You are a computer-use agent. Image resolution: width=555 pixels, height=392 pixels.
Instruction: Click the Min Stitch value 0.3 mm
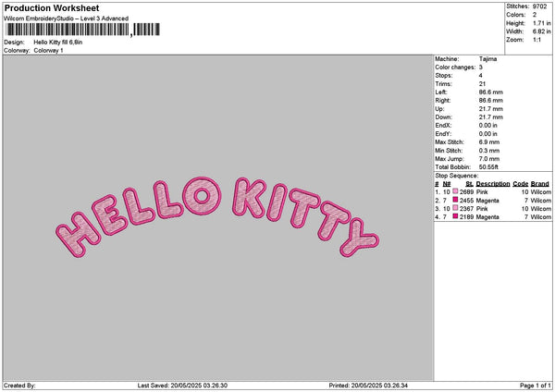tap(489, 151)
